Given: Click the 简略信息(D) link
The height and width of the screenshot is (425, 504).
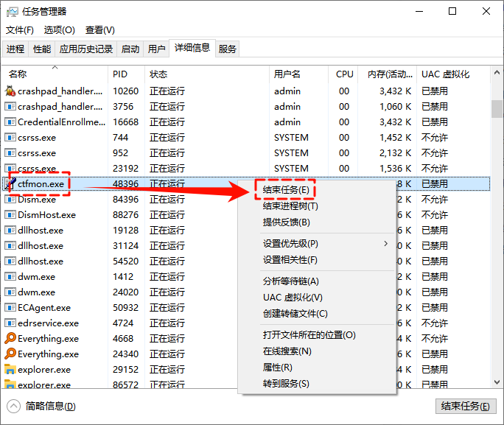Looking at the screenshot, I should coord(50,407).
